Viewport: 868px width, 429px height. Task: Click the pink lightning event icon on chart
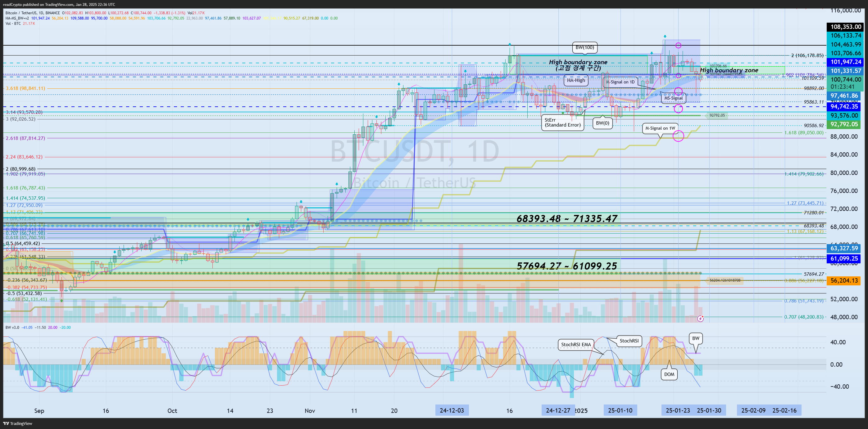tap(701, 318)
